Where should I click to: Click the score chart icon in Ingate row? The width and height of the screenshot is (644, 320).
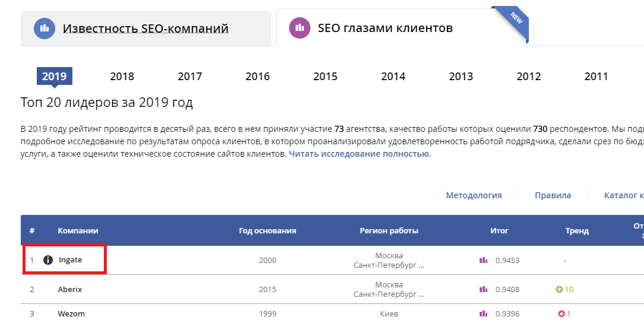tap(483, 260)
